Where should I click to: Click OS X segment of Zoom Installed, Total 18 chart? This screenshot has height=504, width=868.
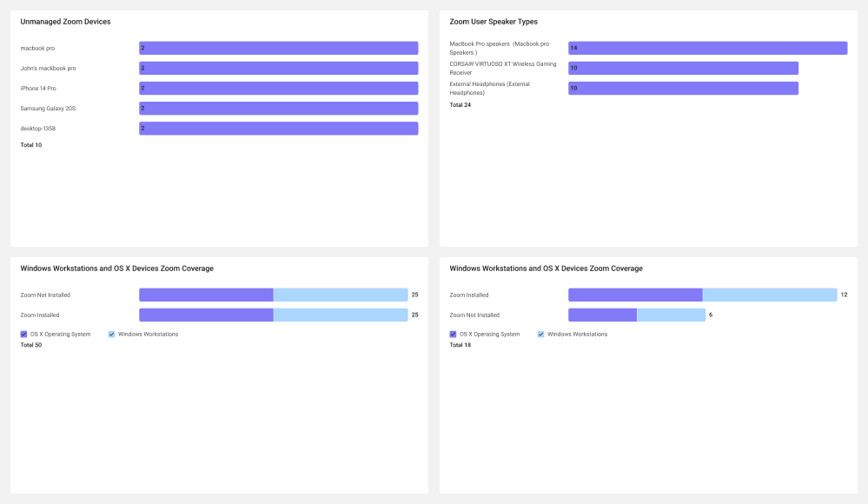click(635, 295)
